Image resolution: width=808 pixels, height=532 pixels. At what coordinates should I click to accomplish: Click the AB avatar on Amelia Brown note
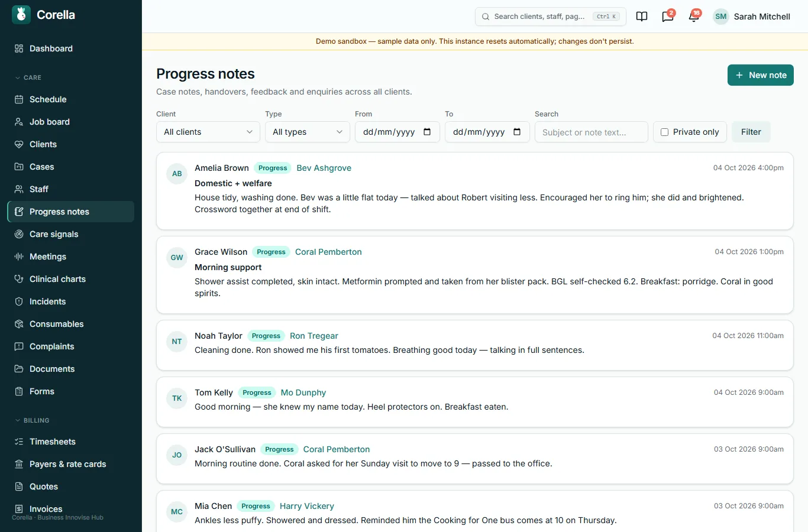[x=177, y=174]
